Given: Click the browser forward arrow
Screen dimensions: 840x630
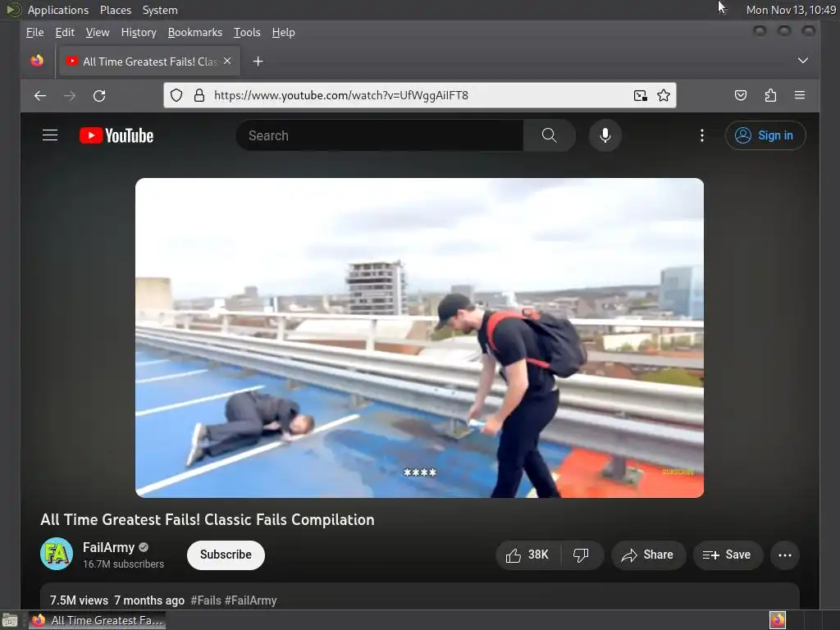Looking at the screenshot, I should (70, 96).
